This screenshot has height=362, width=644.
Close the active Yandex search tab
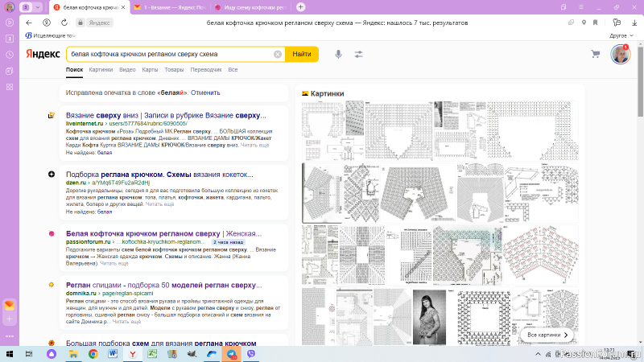[x=123, y=7]
